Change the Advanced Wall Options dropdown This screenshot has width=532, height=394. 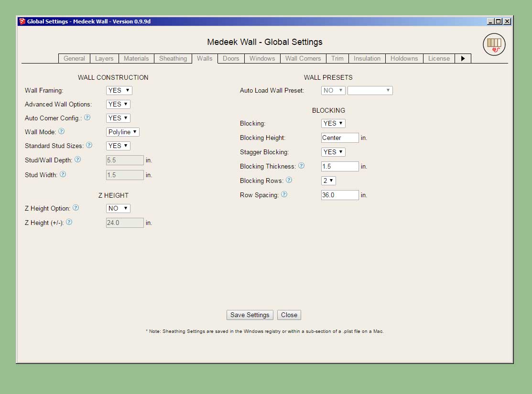coord(118,104)
